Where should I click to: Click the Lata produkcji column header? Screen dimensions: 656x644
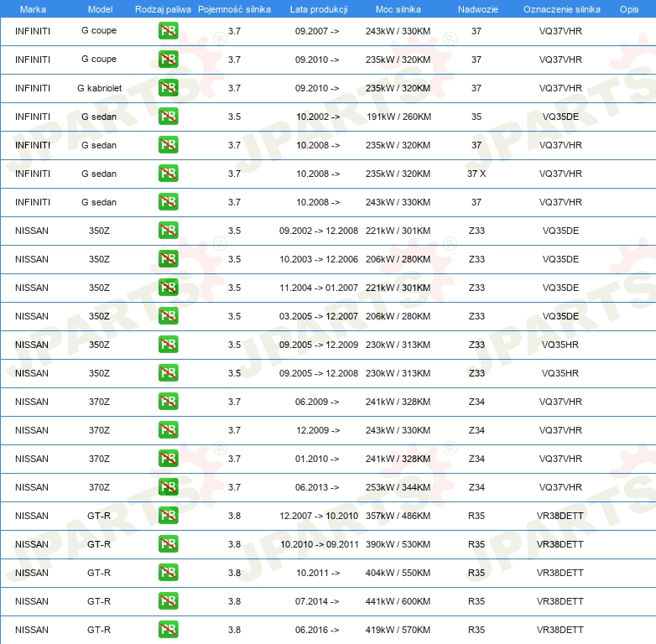point(318,9)
